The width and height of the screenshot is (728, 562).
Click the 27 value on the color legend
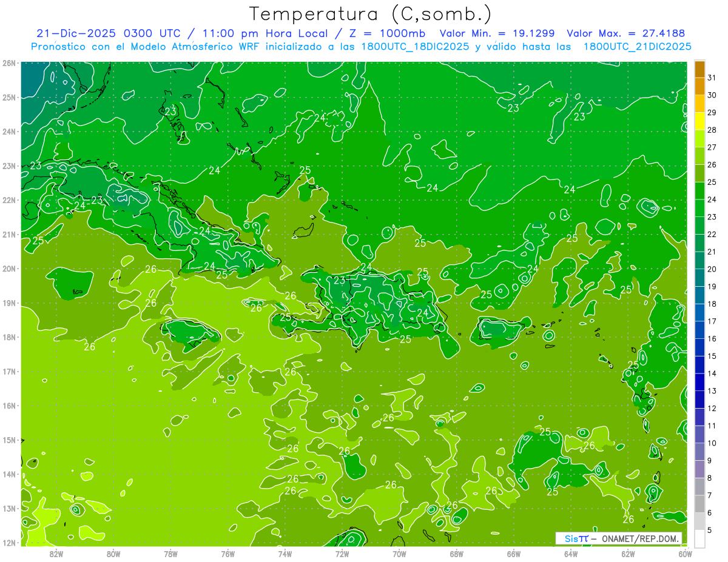tap(712, 147)
